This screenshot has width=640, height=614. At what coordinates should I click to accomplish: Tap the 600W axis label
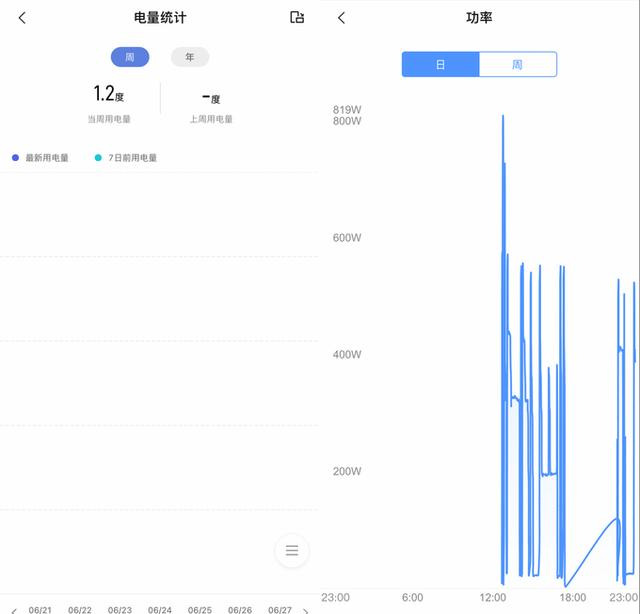click(x=347, y=238)
